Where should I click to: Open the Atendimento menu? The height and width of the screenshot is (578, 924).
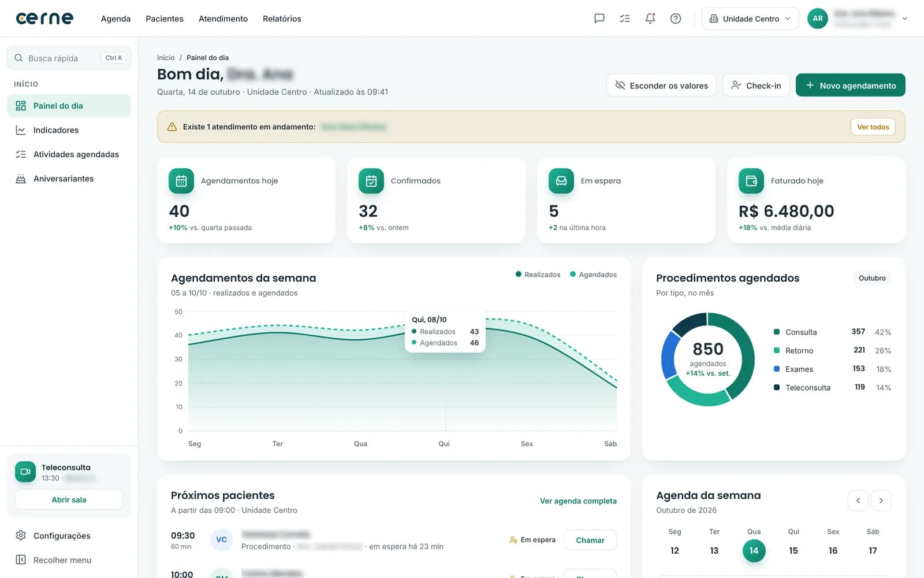[x=223, y=18]
